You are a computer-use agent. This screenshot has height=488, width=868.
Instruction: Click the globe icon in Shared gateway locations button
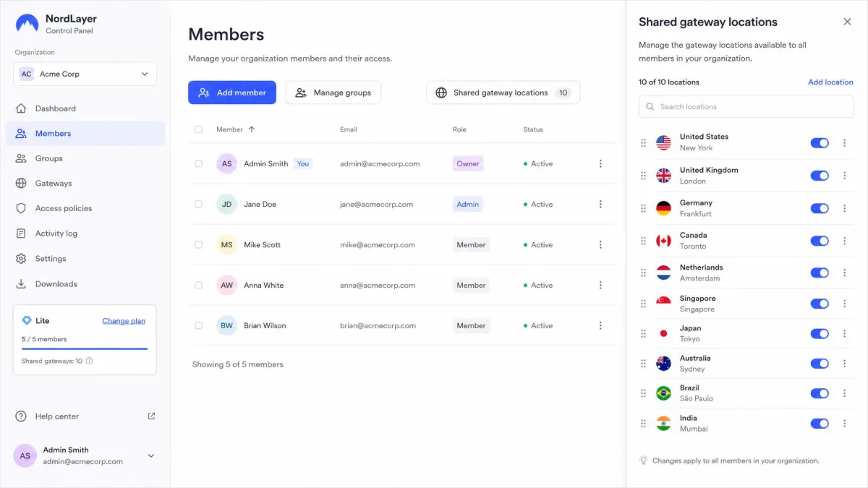point(441,93)
